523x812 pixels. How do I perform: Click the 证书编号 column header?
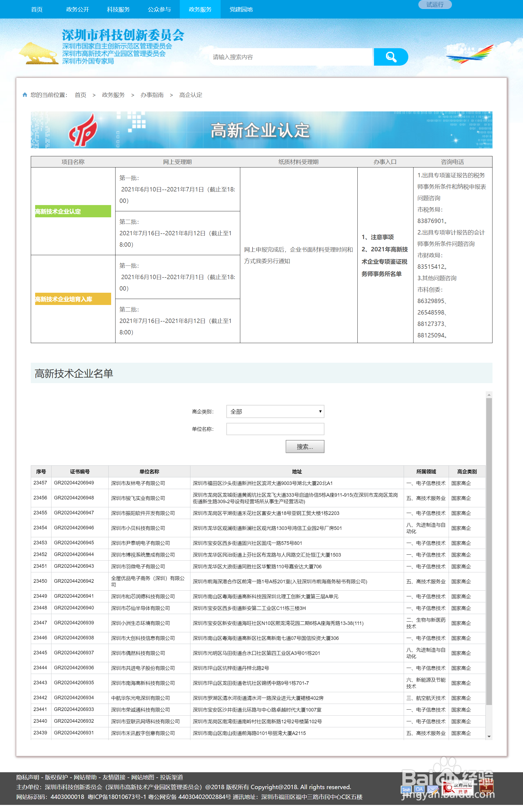[80, 472]
